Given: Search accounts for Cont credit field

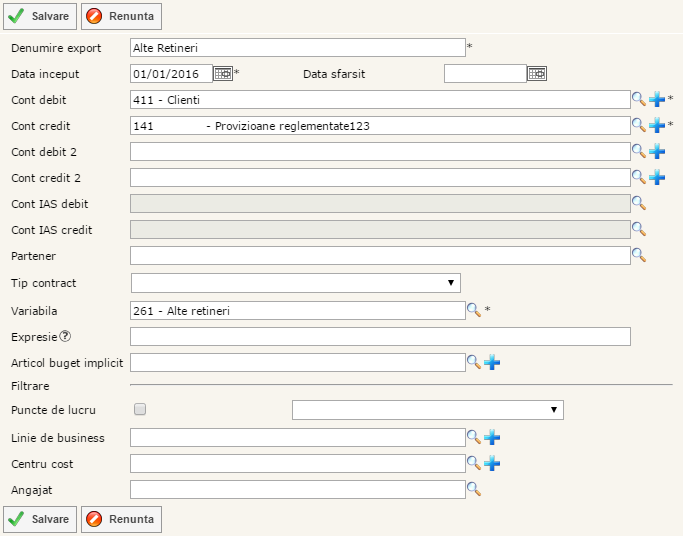Looking at the screenshot, I should coord(639,125).
